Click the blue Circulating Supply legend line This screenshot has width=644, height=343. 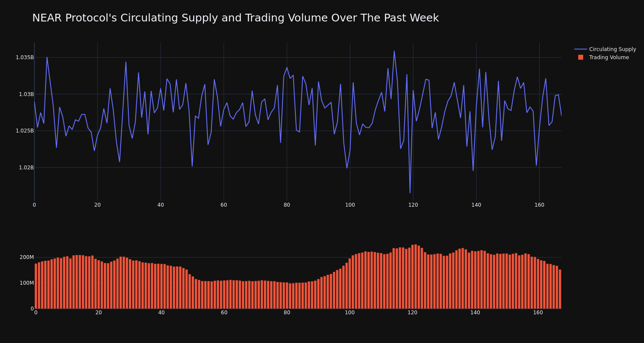pos(580,49)
